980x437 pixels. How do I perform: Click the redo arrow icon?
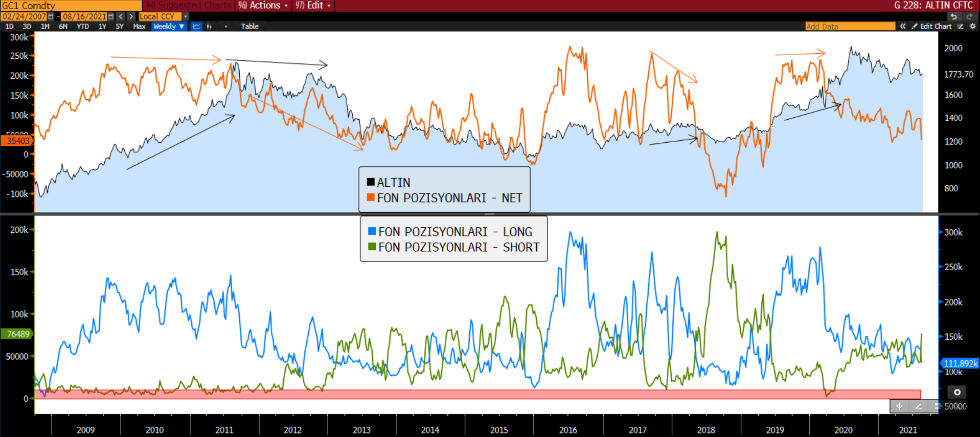click(x=969, y=16)
